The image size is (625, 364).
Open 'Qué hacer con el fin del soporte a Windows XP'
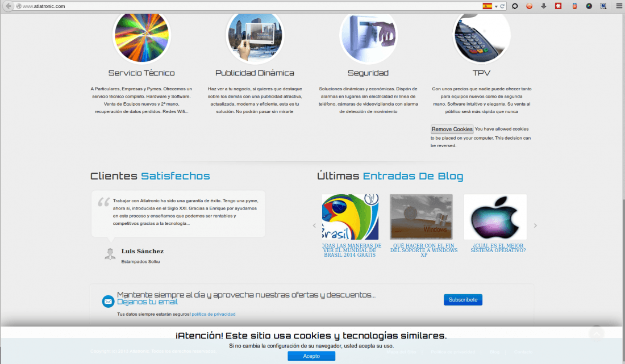pos(424,250)
